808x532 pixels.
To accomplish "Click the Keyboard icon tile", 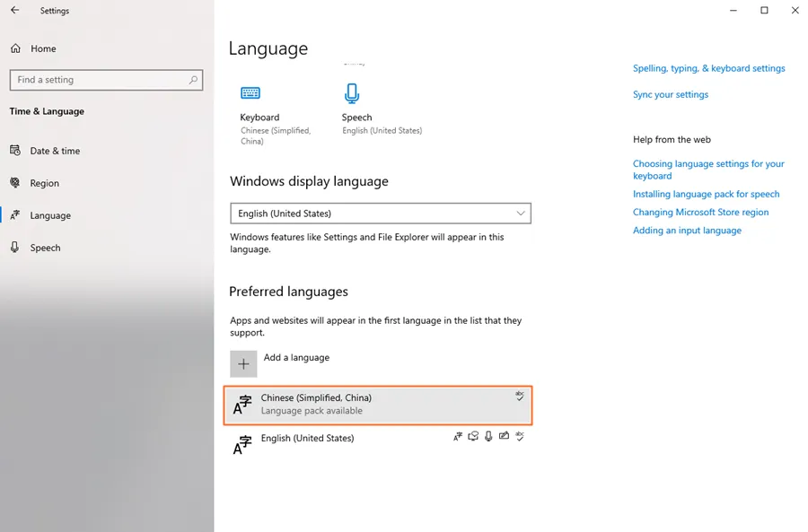I will point(250,93).
